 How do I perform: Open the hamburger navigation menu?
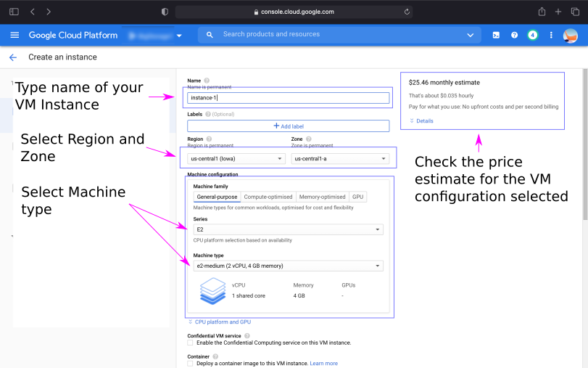(15, 35)
